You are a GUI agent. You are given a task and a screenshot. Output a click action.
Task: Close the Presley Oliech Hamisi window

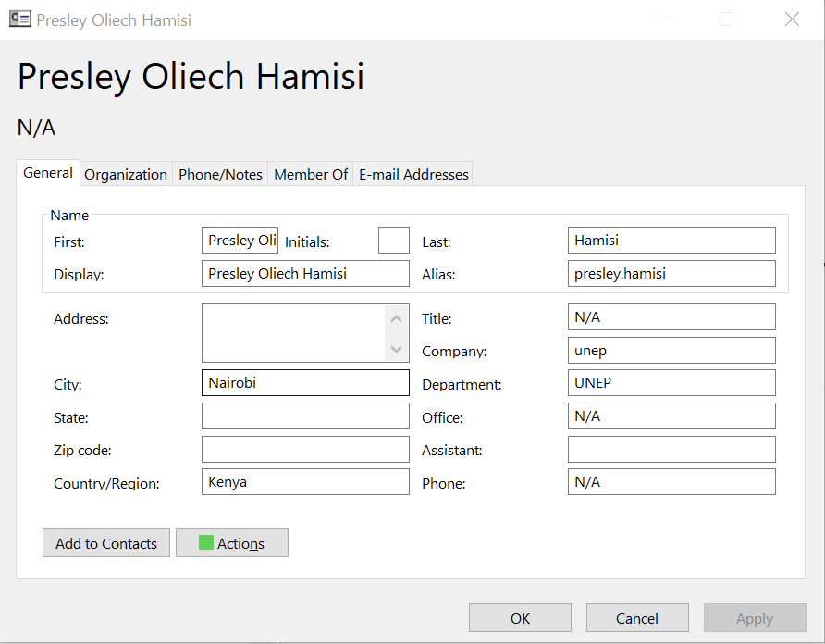pos(792,19)
